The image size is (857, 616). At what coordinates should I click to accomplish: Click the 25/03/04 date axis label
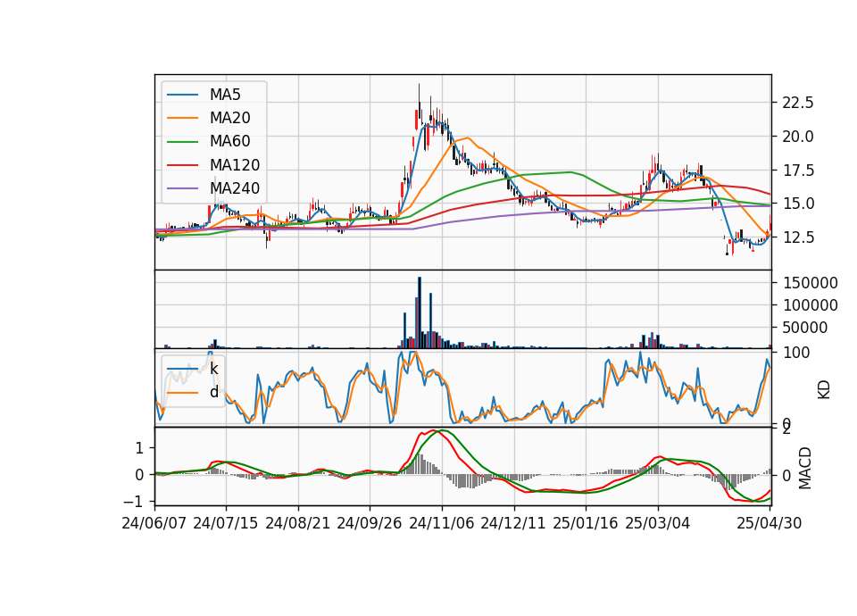pos(658,523)
